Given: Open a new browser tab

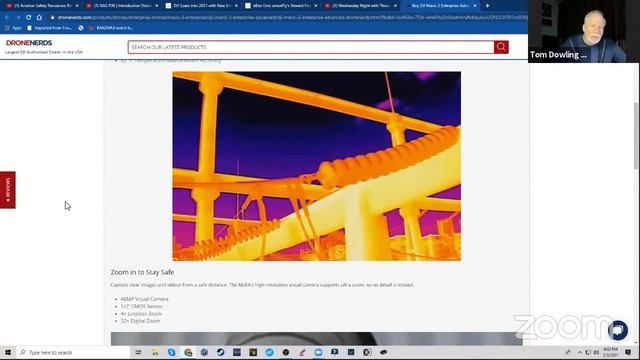Looking at the screenshot, I should pos(487,6).
